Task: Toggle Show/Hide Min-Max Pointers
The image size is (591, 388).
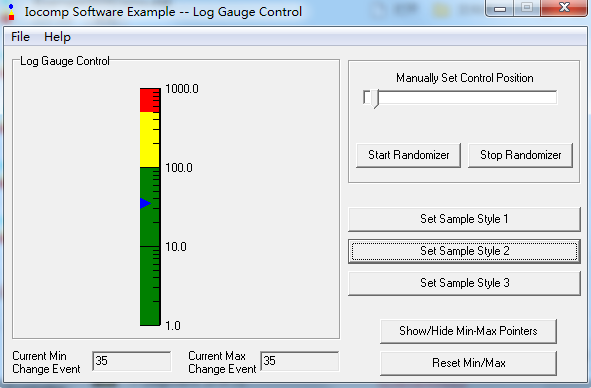Action: (x=468, y=331)
